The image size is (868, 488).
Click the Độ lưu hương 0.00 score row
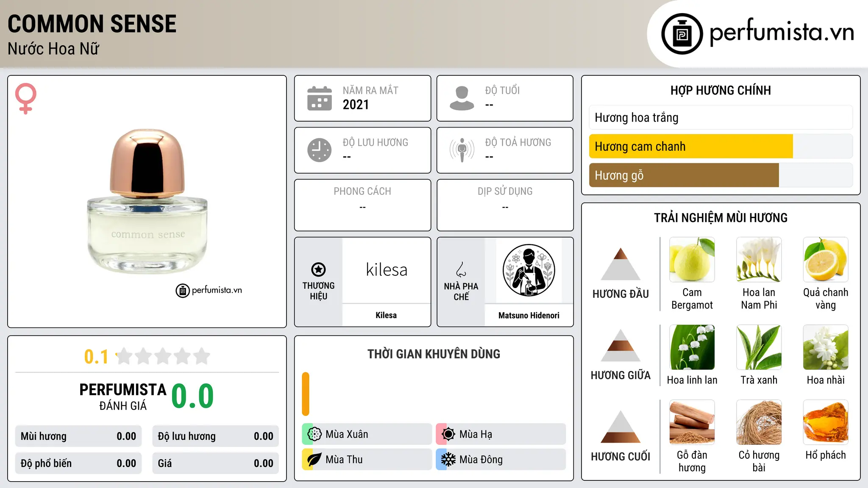pos(215,436)
